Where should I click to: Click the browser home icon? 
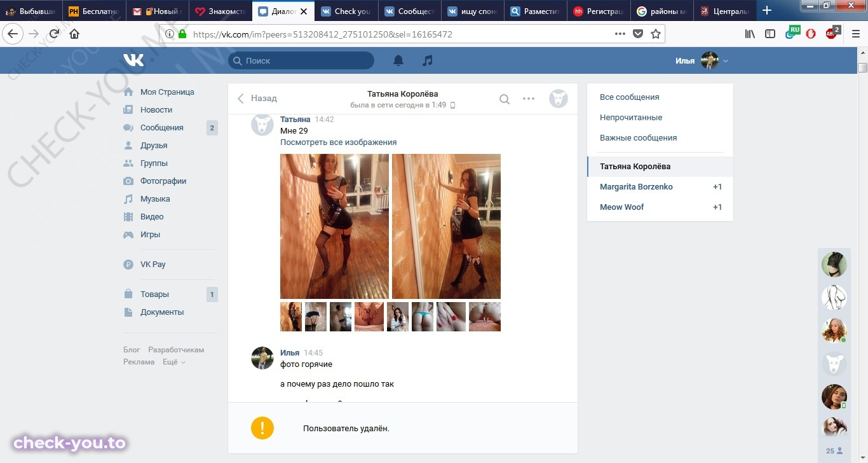74,34
